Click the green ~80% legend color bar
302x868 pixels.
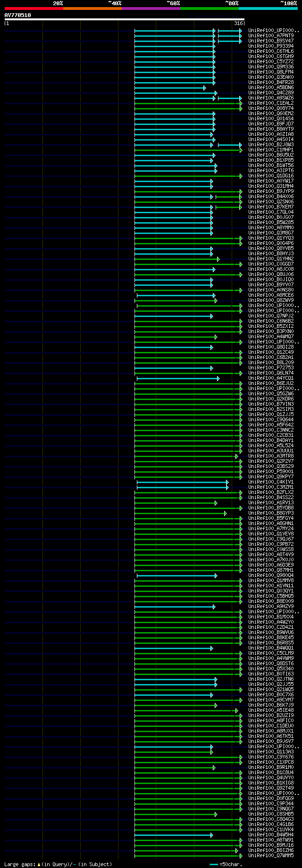click(210, 8)
